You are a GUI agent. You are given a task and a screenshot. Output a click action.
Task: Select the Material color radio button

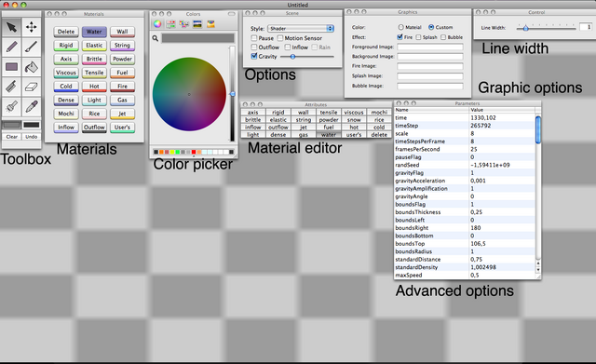point(400,27)
